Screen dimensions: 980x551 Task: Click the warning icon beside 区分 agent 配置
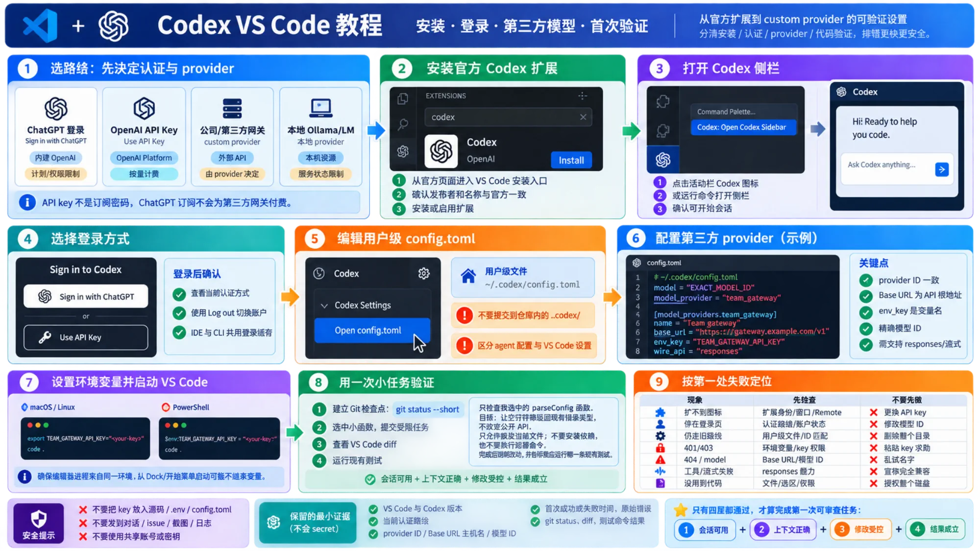click(x=464, y=345)
